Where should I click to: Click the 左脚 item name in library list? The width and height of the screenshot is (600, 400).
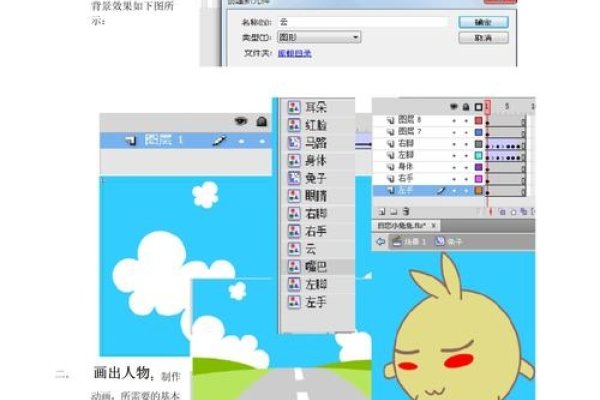click(x=316, y=284)
